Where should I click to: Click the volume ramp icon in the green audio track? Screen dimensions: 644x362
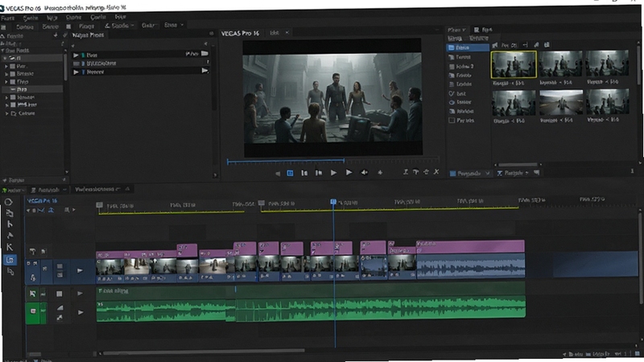click(x=60, y=307)
